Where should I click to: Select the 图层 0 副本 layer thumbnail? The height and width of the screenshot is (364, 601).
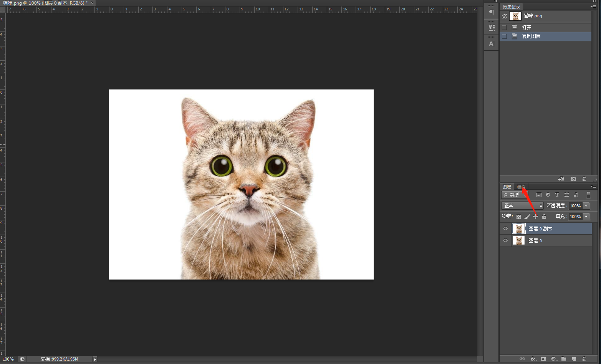519,229
